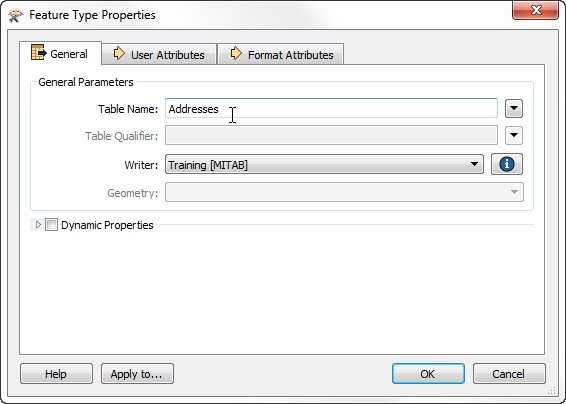Click the Format Attributes tab arrow icon

(x=236, y=53)
